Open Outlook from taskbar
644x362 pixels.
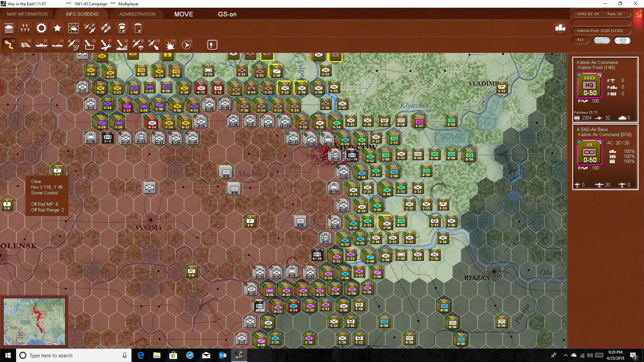223,355
